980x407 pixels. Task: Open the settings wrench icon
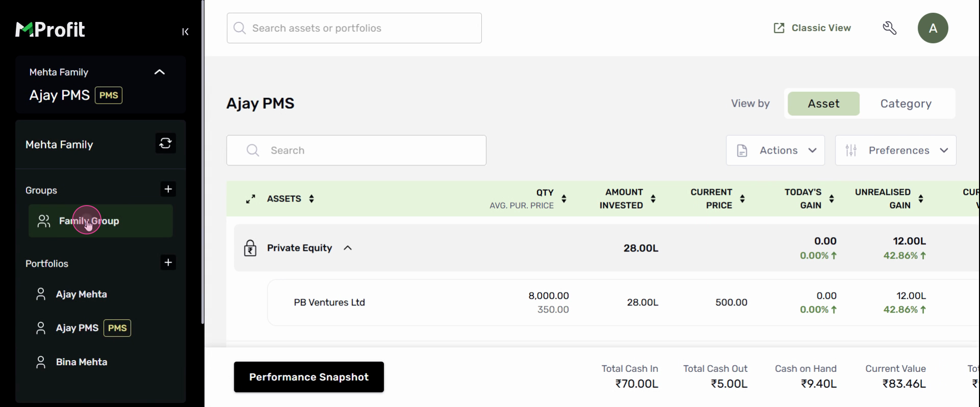coord(890,28)
